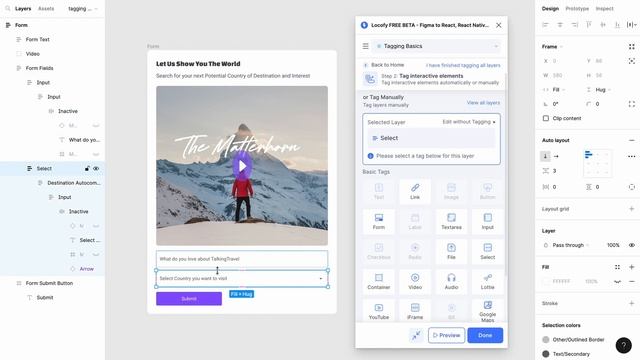
Task: Open the help button
Action: (623, 345)
